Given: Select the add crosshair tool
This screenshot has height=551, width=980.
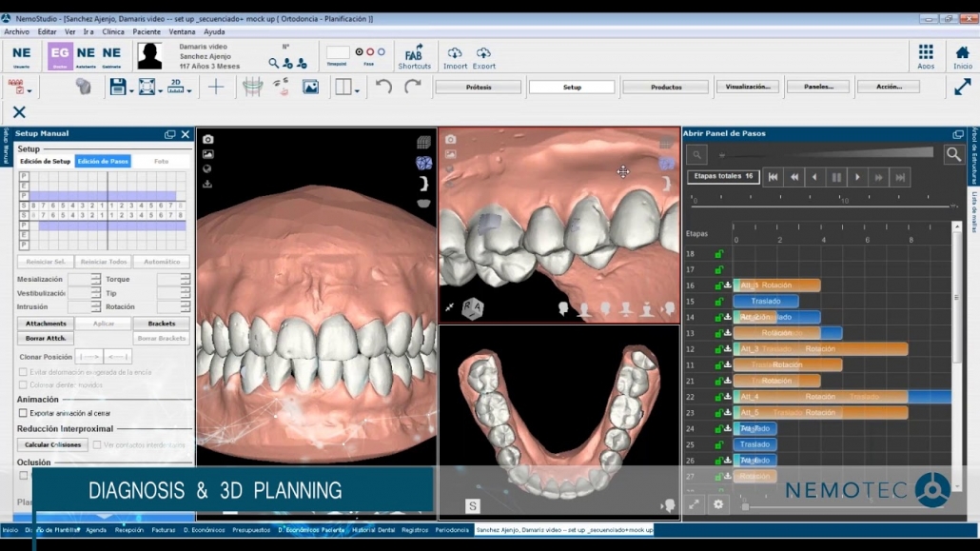Looking at the screenshot, I should pos(216,87).
